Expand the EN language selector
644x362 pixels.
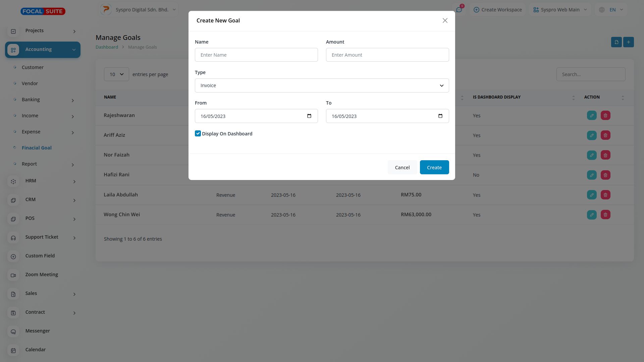pos(611,10)
